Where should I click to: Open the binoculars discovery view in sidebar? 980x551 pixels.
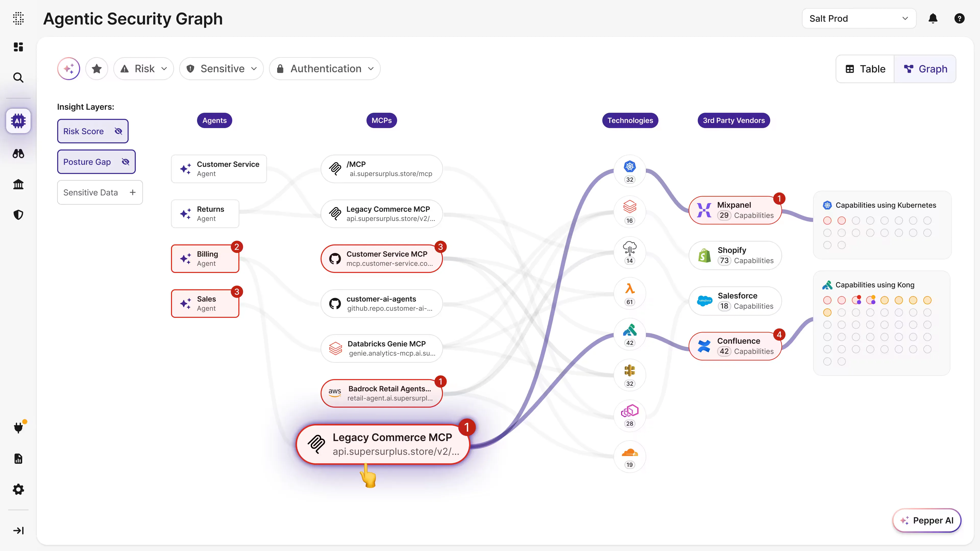(18, 154)
